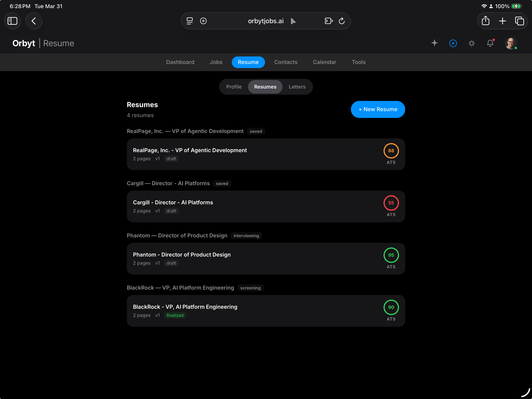The height and width of the screenshot is (399, 532).
Task: Open notifications via the bell icon
Action: click(490, 43)
